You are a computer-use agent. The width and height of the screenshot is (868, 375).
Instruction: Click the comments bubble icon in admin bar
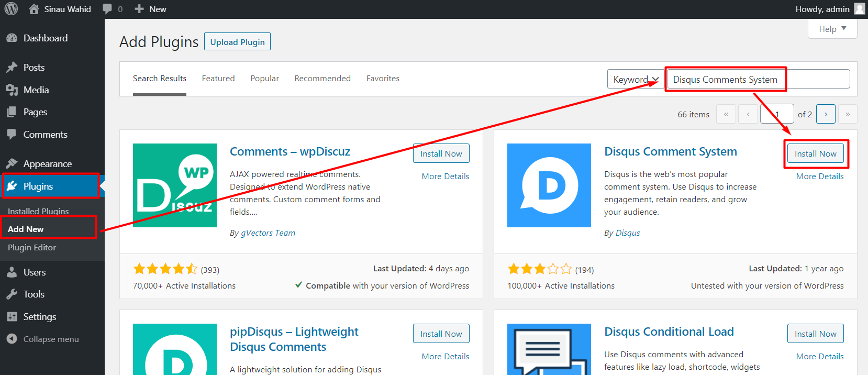[x=107, y=9]
